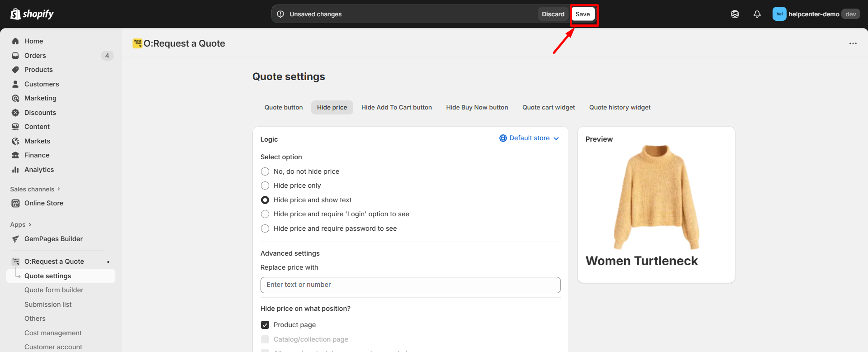
Task: Open Analytics from the sidebar
Action: tap(39, 170)
